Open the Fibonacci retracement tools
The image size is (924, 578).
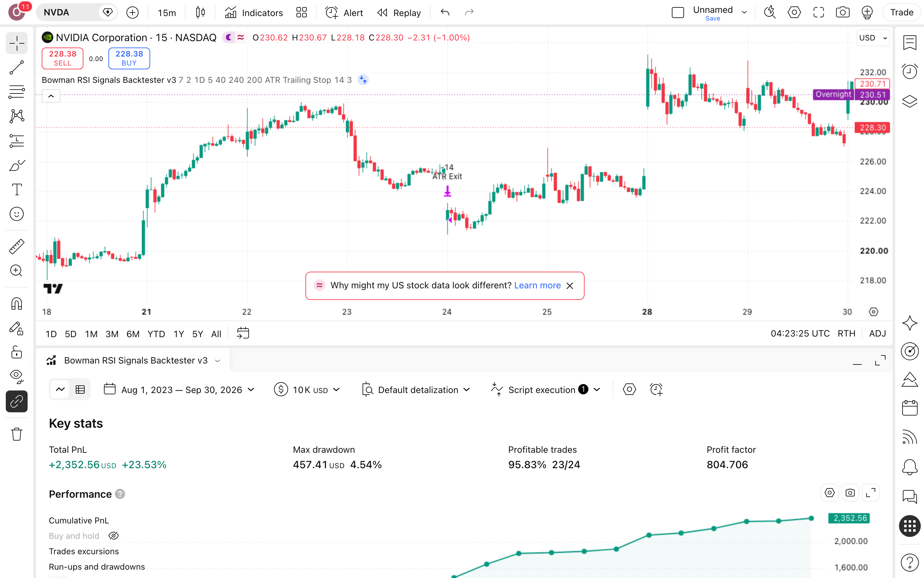[x=17, y=92]
